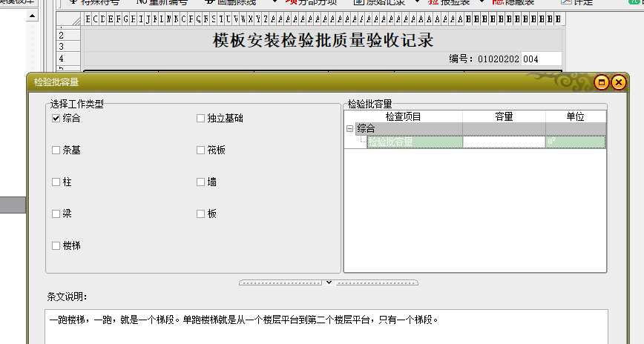Collapse the panel with the splitter arrow
Image resolution: width=644 pixels, height=344 pixels.
(x=329, y=282)
